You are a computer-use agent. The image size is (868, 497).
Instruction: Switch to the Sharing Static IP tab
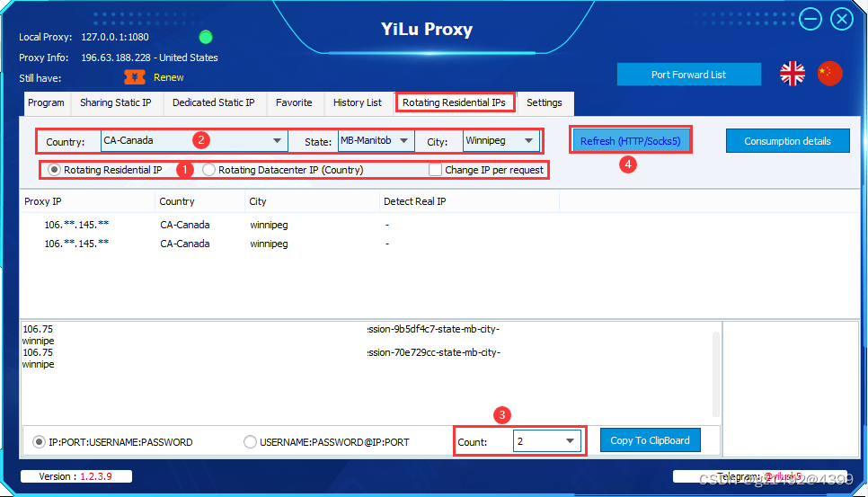pyautogui.click(x=116, y=103)
